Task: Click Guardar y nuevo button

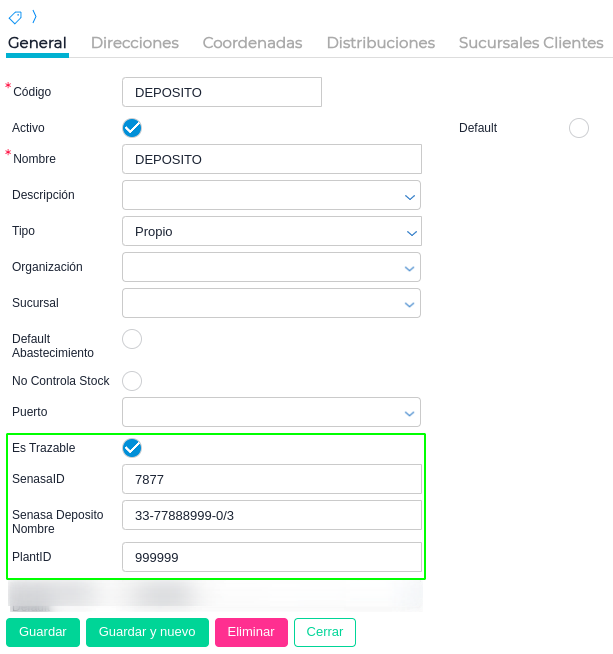Action: pos(147,632)
